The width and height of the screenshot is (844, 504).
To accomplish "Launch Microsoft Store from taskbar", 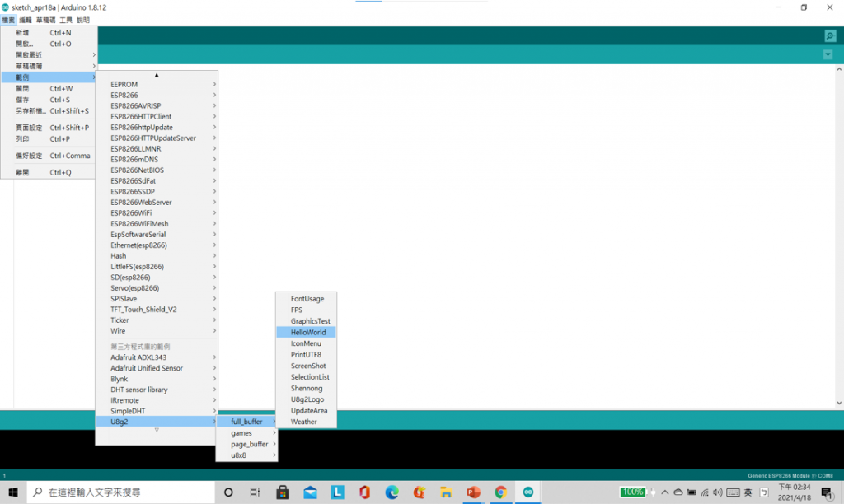I will (283, 492).
